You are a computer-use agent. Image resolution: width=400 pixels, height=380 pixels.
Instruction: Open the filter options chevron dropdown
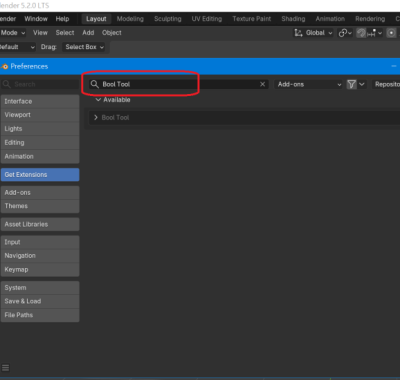(x=362, y=84)
